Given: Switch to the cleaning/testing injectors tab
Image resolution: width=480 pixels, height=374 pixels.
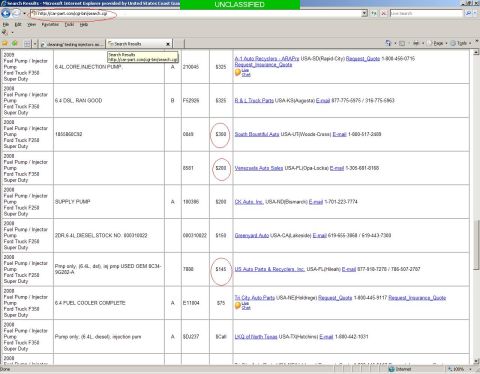Looking at the screenshot, I should (72, 44).
